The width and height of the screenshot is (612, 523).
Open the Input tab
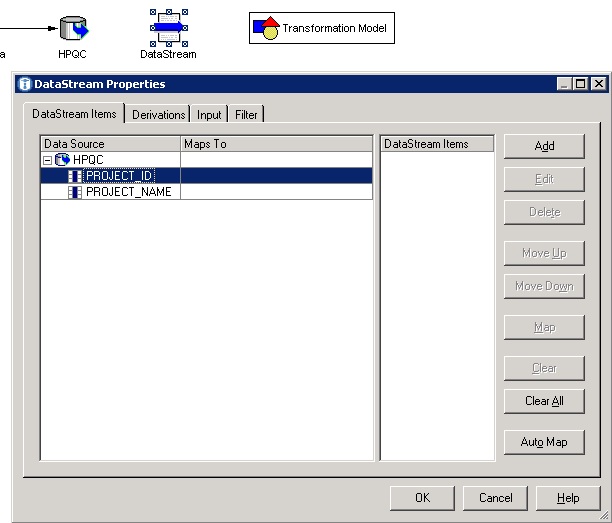[x=209, y=115]
